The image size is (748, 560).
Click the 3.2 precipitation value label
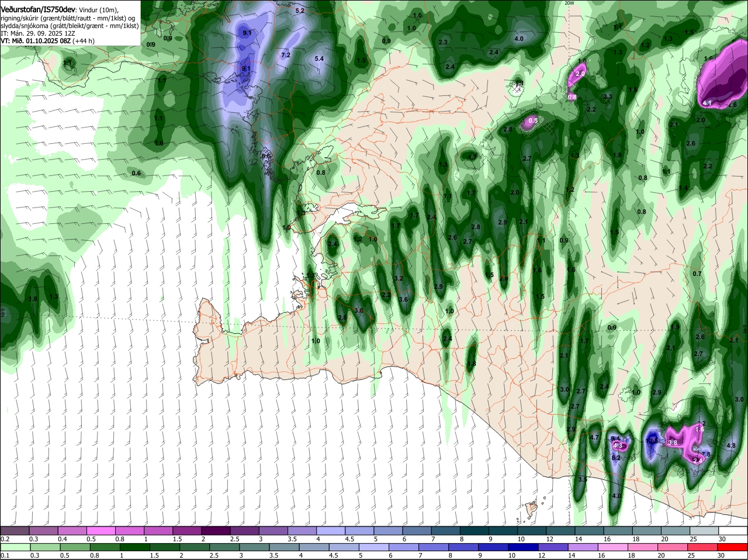[x=399, y=278]
